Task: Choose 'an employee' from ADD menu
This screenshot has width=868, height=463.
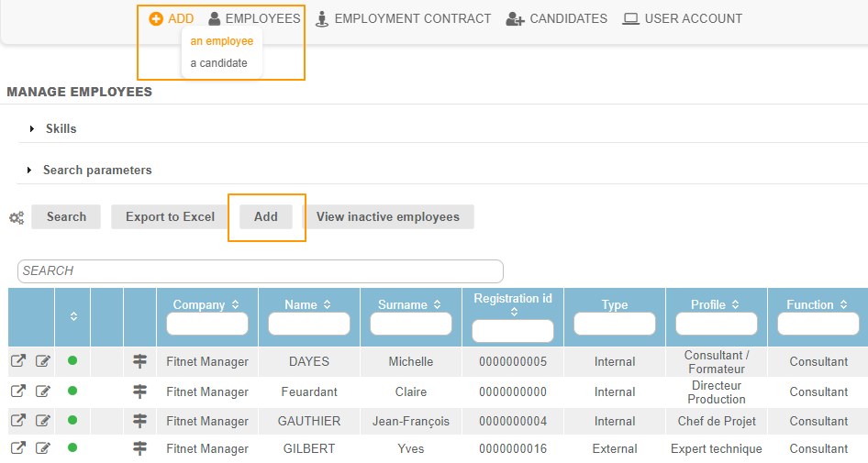Action: pyautogui.click(x=221, y=41)
